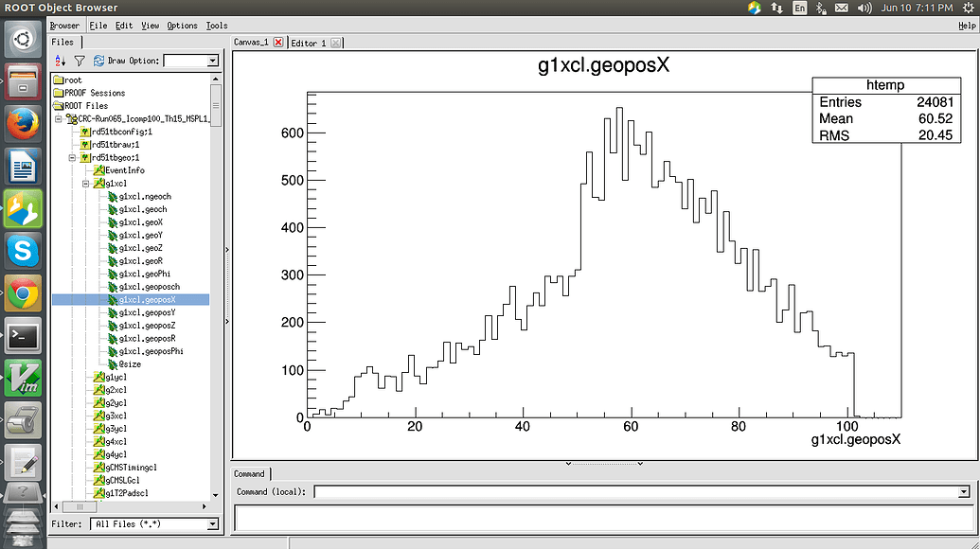
Task: Click the Command local input field
Action: point(636,492)
